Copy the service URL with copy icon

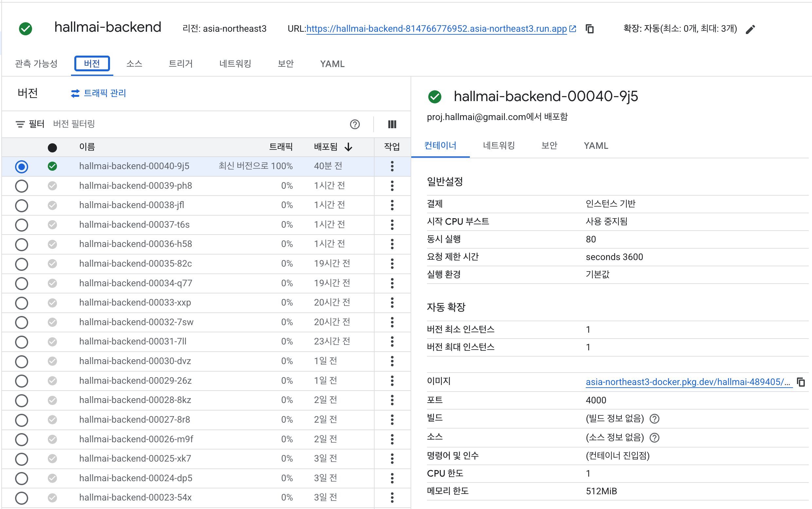[x=590, y=29]
